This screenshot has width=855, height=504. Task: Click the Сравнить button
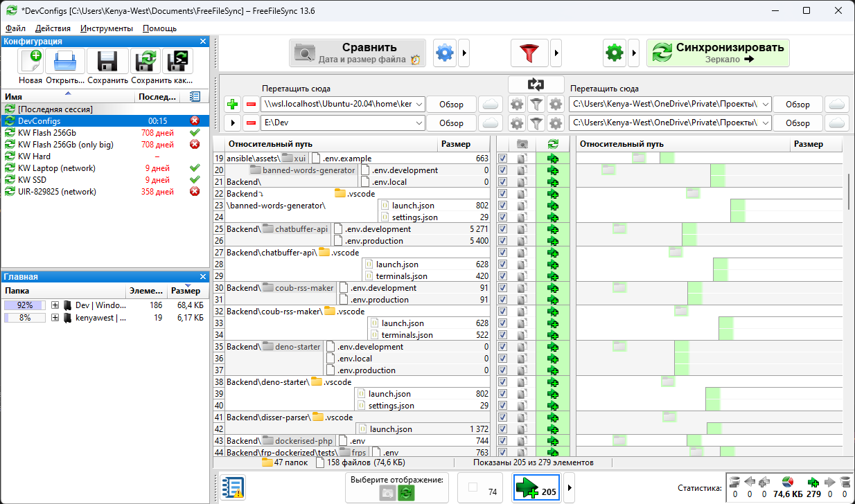pyautogui.click(x=358, y=53)
